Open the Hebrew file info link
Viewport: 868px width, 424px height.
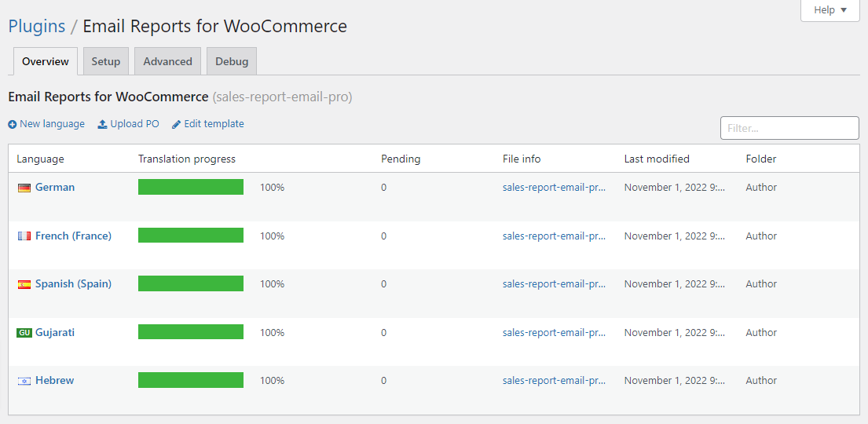pos(554,381)
